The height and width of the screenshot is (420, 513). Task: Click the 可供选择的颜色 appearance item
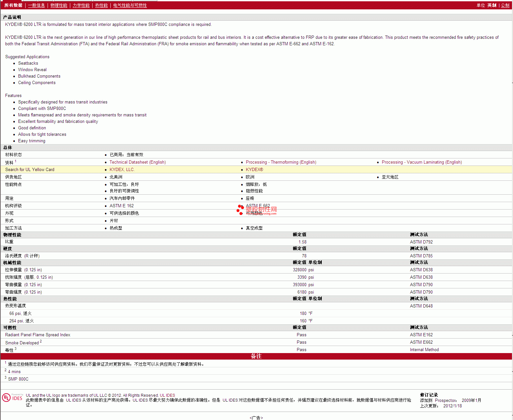124,213
